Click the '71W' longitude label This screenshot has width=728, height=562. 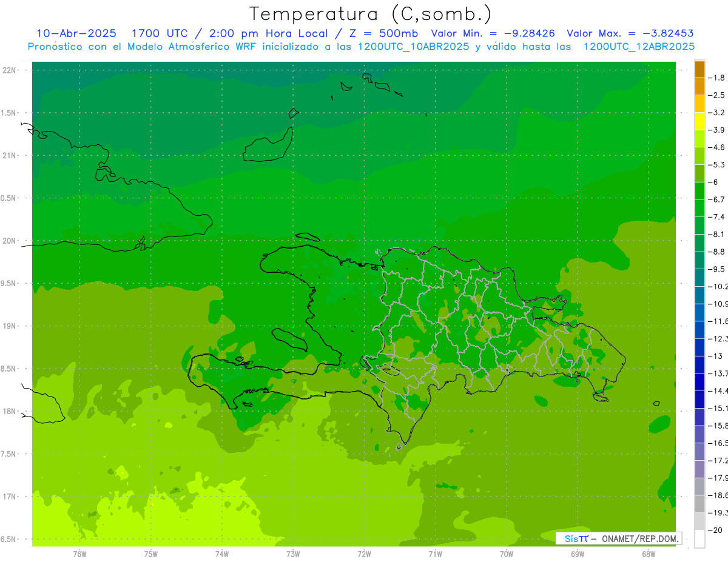[x=435, y=554]
